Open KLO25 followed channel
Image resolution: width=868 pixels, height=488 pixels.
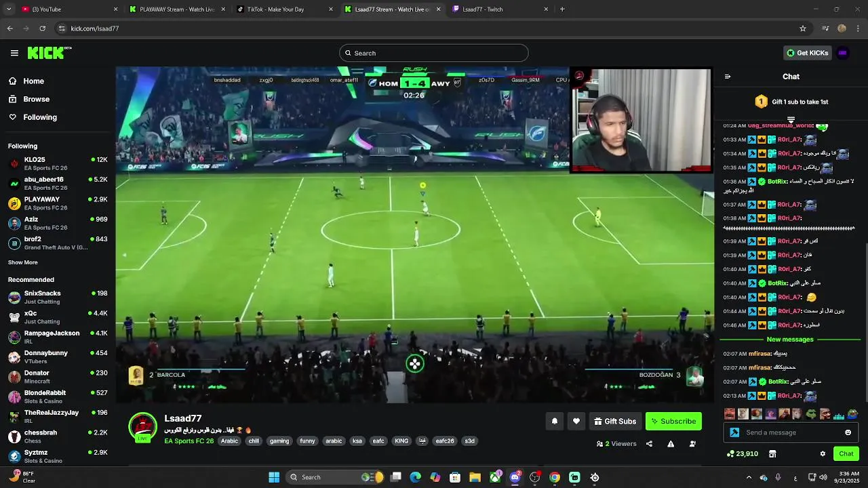tap(58, 163)
